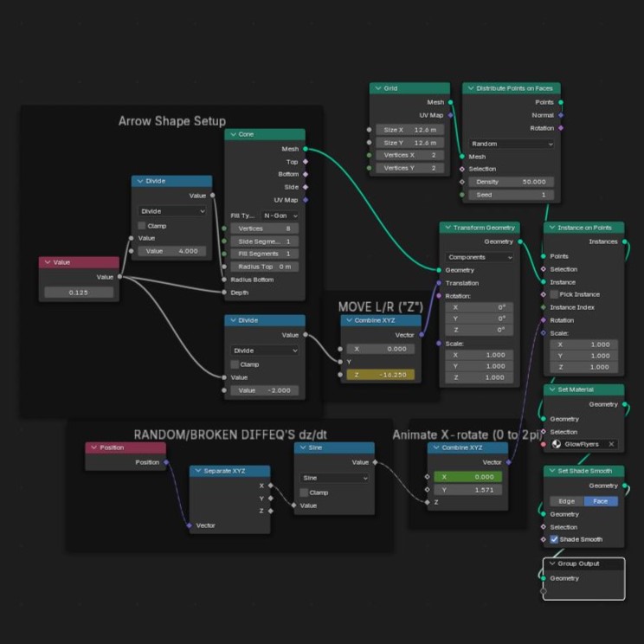Viewport: 644px width, 644px height.
Task: Toggle the Pick Instance checkbox
Action: tap(555, 294)
